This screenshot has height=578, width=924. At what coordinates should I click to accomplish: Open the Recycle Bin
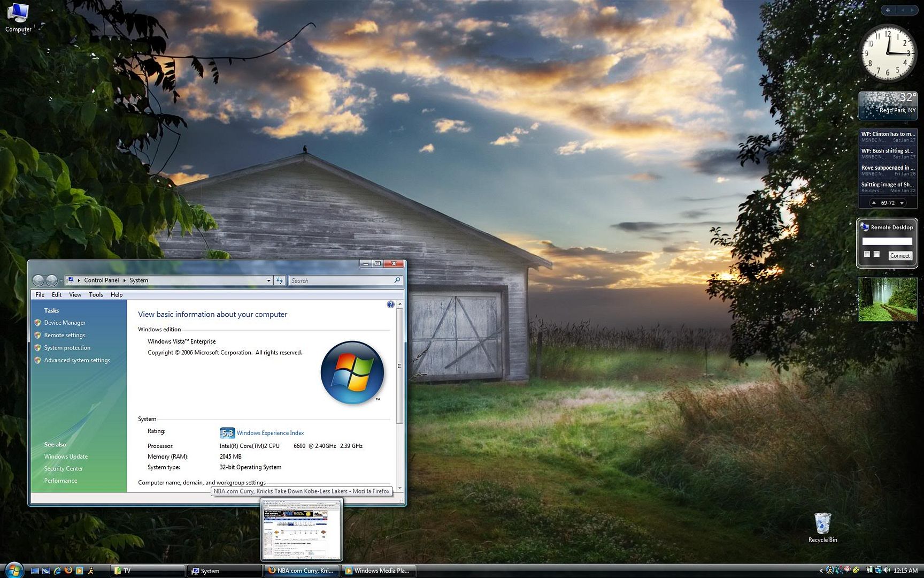click(x=822, y=527)
